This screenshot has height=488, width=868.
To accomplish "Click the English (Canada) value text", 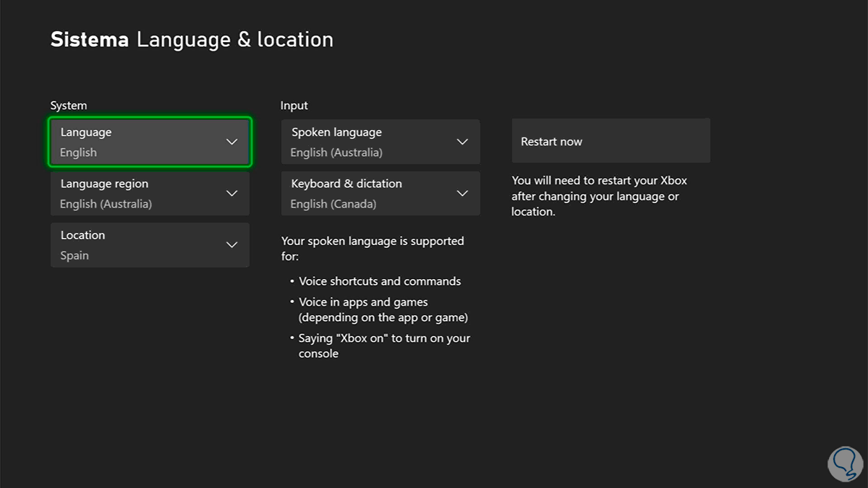I will click(x=333, y=204).
